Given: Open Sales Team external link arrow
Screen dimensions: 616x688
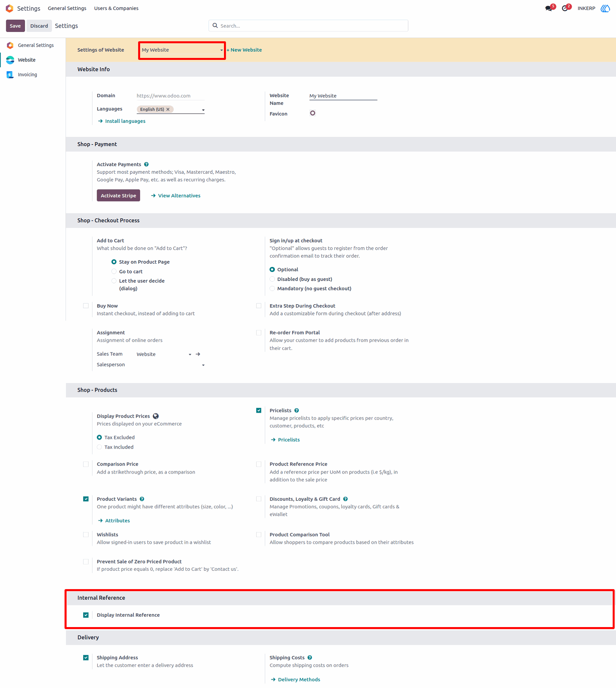Looking at the screenshot, I should (x=198, y=354).
